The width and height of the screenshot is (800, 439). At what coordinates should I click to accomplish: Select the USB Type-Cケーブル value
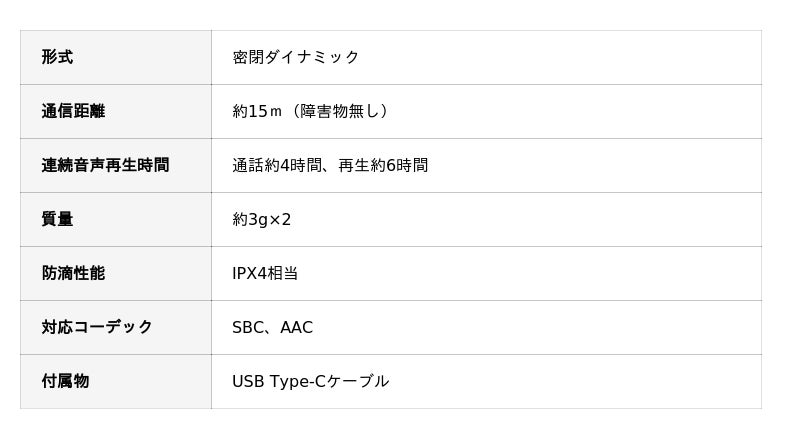point(310,381)
